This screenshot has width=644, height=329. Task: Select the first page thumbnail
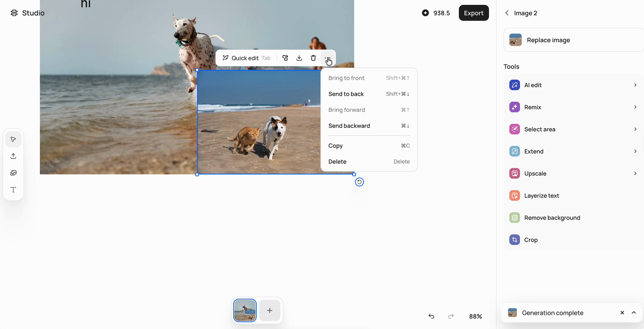[245, 310]
